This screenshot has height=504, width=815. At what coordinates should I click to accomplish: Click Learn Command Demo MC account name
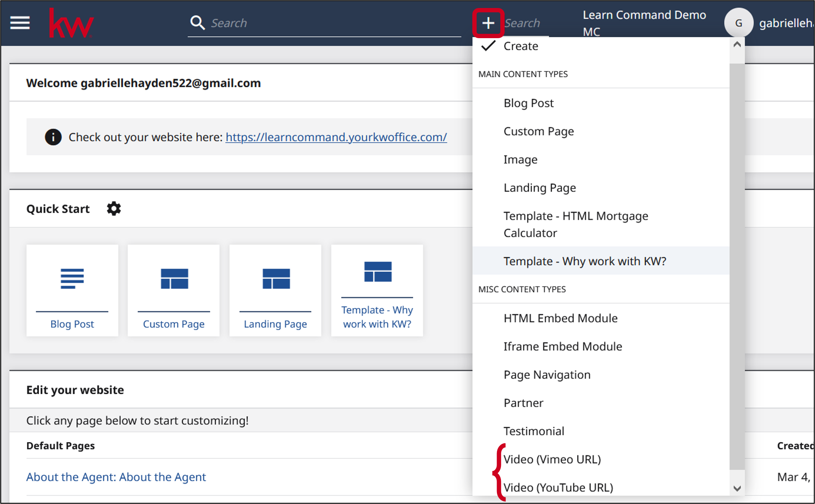(644, 23)
